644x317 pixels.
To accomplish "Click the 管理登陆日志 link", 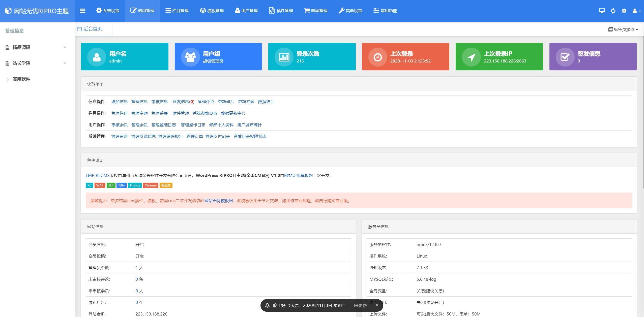I will [x=164, y=125].
